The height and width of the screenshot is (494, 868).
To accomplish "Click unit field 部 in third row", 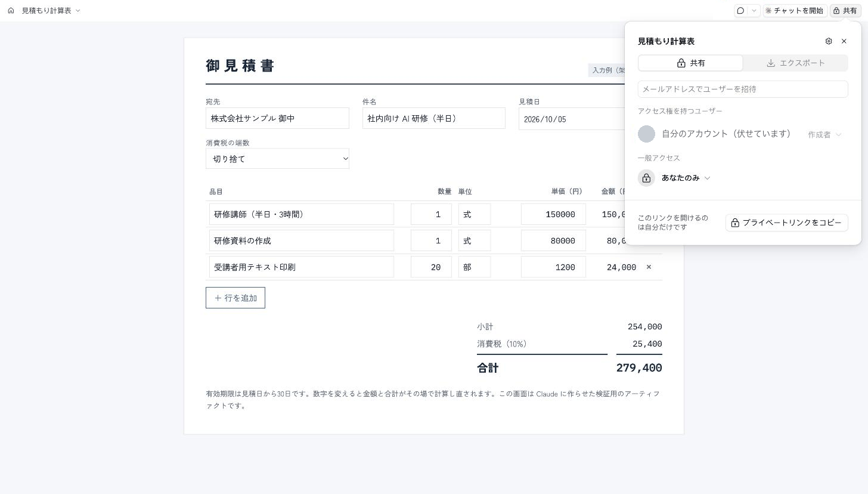I will [475, 267].
